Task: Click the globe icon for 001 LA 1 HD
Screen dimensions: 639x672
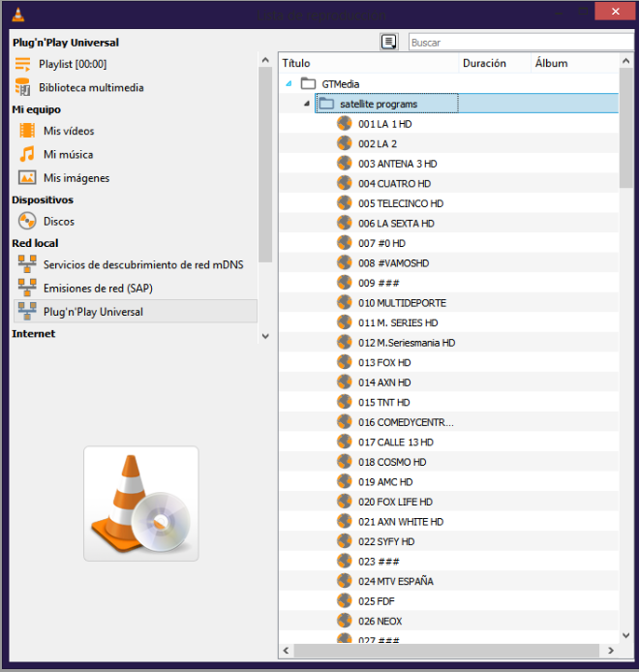Action: [x=344, y=123]
